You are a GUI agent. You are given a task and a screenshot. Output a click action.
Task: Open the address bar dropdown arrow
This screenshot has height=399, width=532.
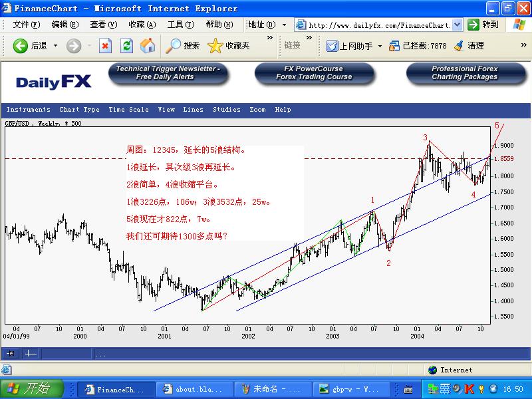coord(457,25)
